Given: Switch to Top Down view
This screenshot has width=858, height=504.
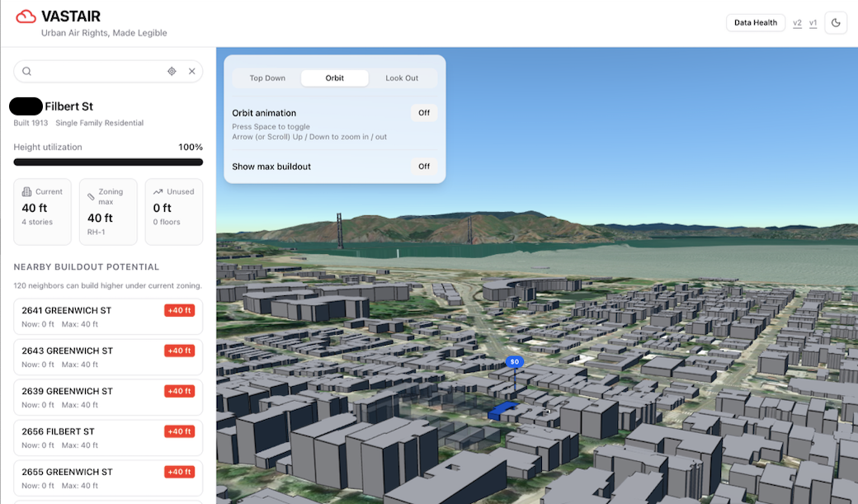Looking at the screenshot, I should pyautogui.click(x=267, y=78).
